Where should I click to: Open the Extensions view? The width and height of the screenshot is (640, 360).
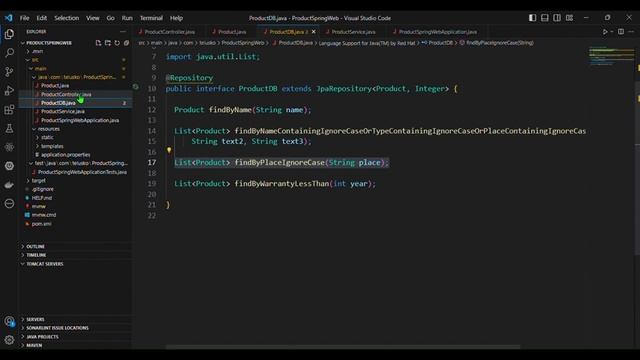click(9, 109)
